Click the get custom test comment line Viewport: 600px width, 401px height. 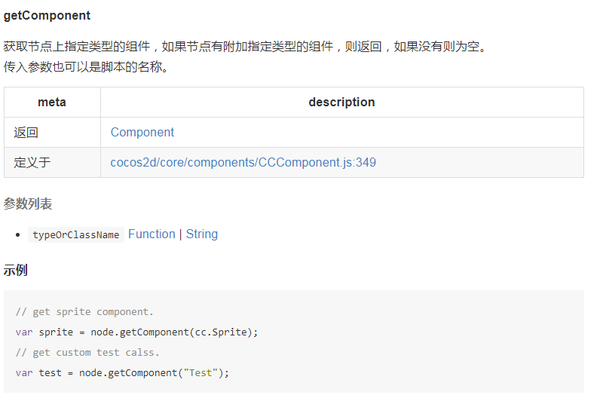coord(87,352)
